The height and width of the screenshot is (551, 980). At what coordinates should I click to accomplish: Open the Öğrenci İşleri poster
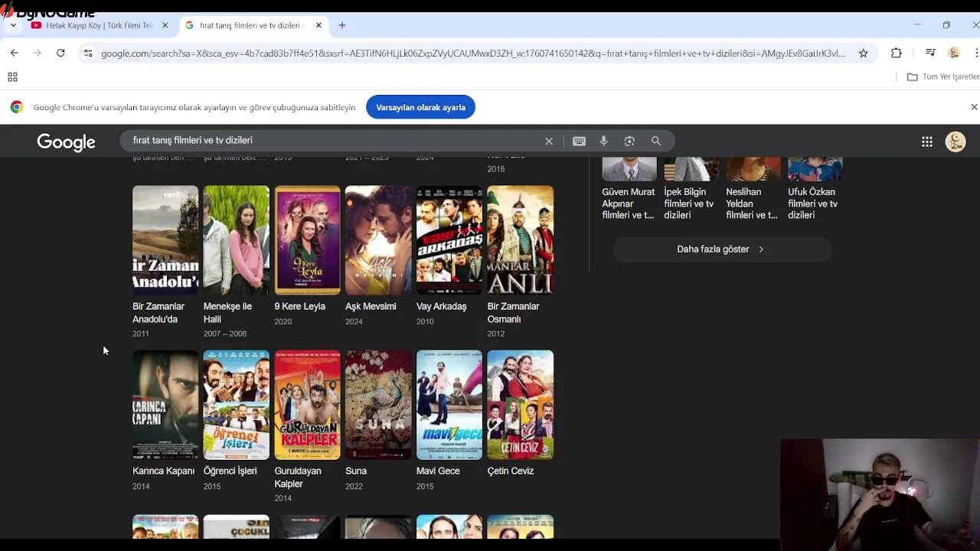coord(237,405)
